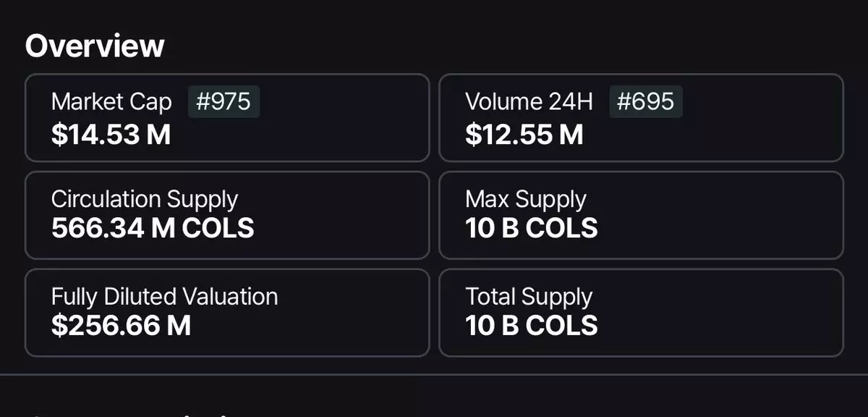Click empty space right of $256.66 M
This screenshot has width=868, height=417.
(311, 326)
